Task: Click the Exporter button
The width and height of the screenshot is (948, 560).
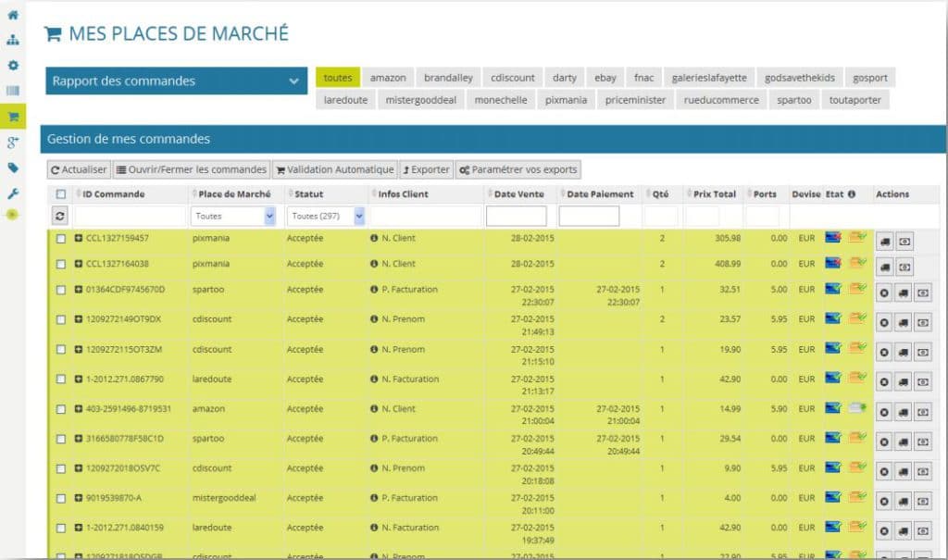Action: [424, 169]
